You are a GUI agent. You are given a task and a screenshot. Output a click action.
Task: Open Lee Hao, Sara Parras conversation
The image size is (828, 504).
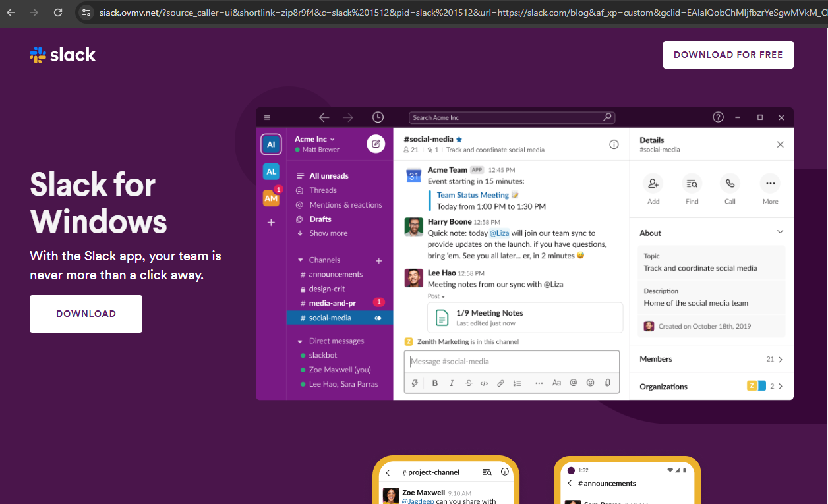[x=343, y=384]
